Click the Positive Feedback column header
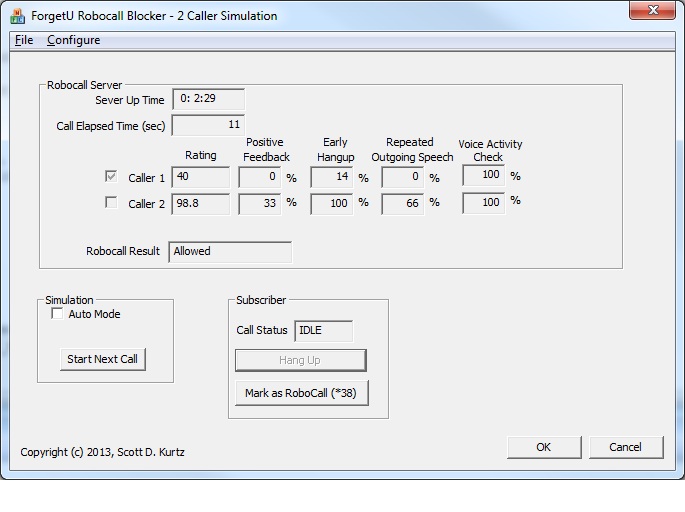 [266, 149]
